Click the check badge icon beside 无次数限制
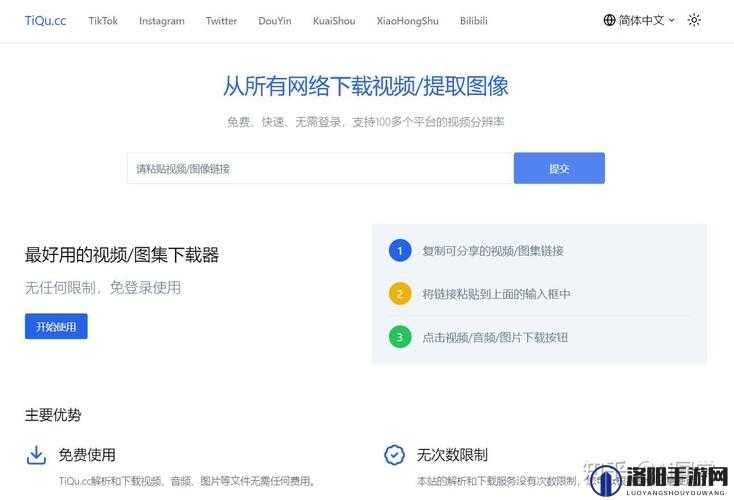The width and height of the screenshot is (734, 500). (x=394, y=455)
